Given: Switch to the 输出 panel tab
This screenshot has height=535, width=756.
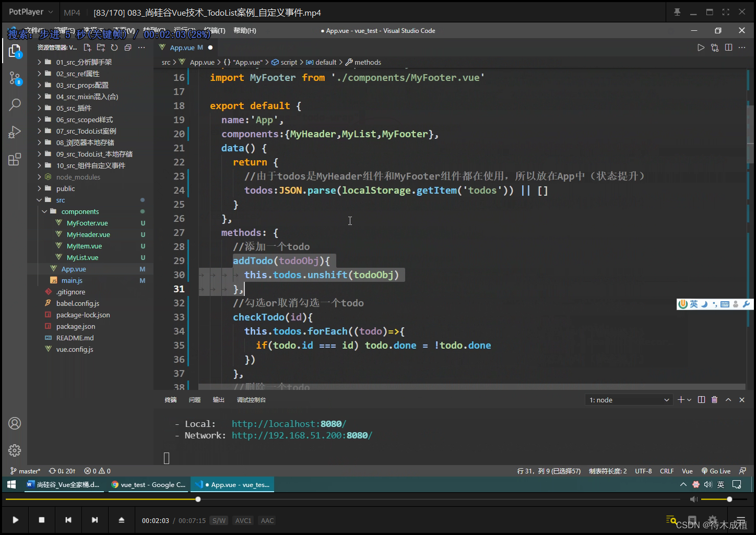Looking at the screenshot, I should click(x=219, y=400).
